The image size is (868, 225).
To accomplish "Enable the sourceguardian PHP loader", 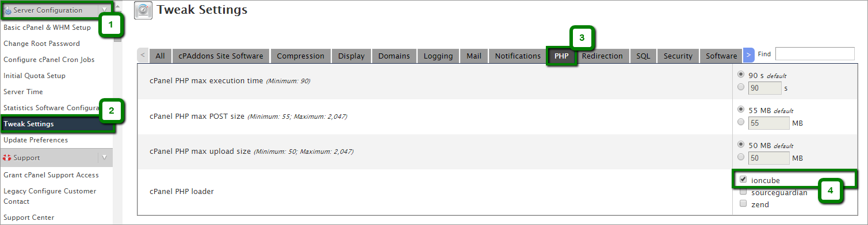I will pyautogui.click(x=743, y=192).
